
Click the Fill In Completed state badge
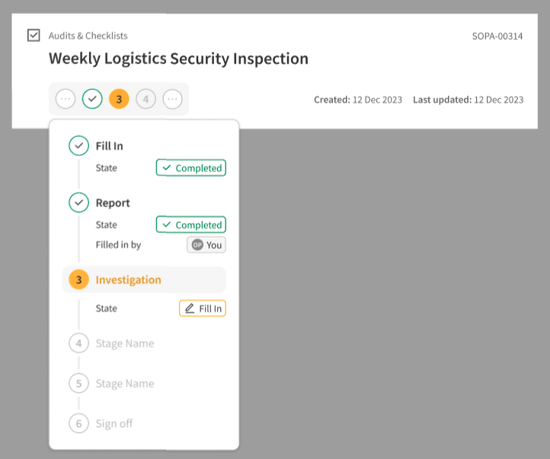pyautogui.click(x=191, y=168)
